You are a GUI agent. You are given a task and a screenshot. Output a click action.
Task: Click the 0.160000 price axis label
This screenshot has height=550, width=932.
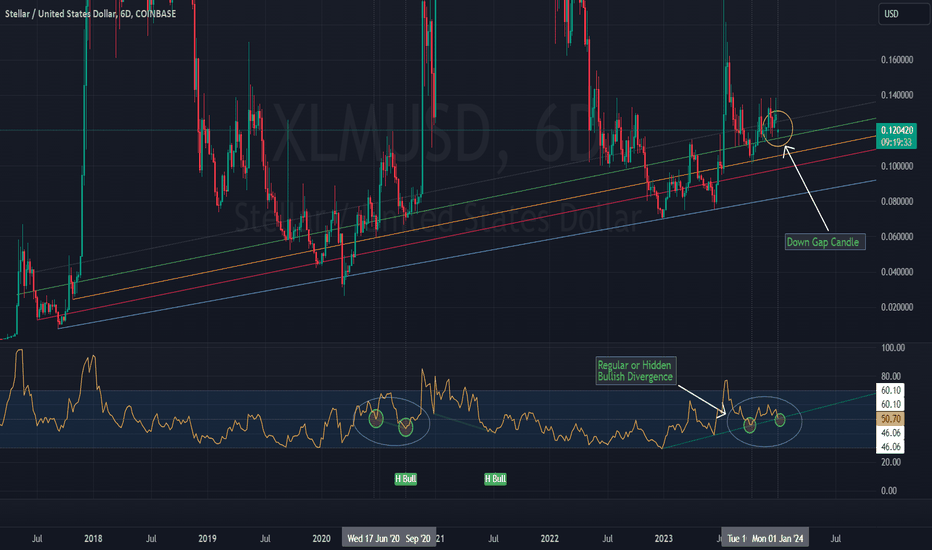pos(896,60)
